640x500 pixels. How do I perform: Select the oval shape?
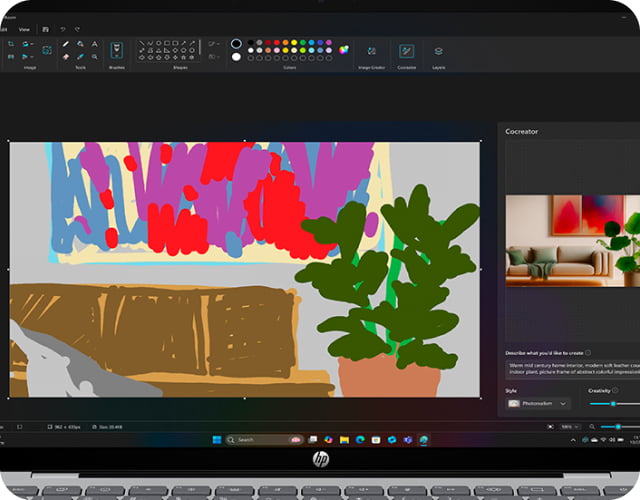(x=158, y=43)
